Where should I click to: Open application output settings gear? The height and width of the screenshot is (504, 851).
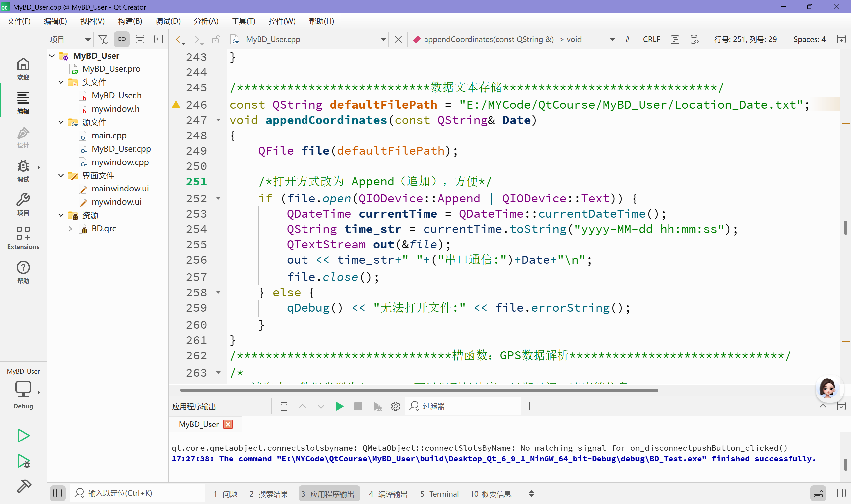click(395, 406)
